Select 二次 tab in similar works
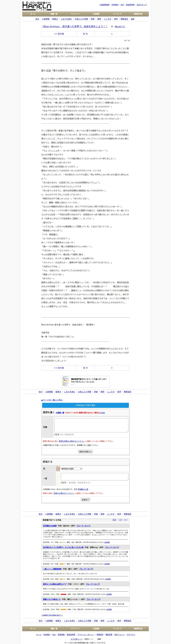 (120, 520)
